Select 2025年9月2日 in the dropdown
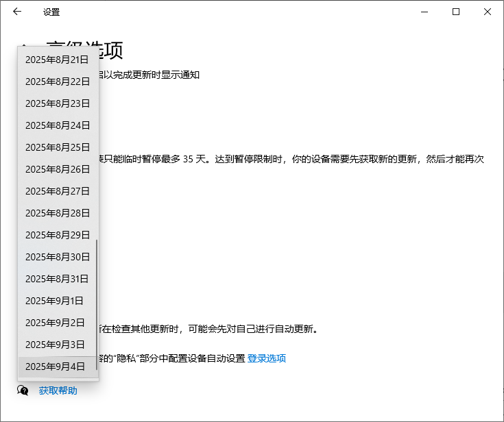 click(x=55, y=323)
